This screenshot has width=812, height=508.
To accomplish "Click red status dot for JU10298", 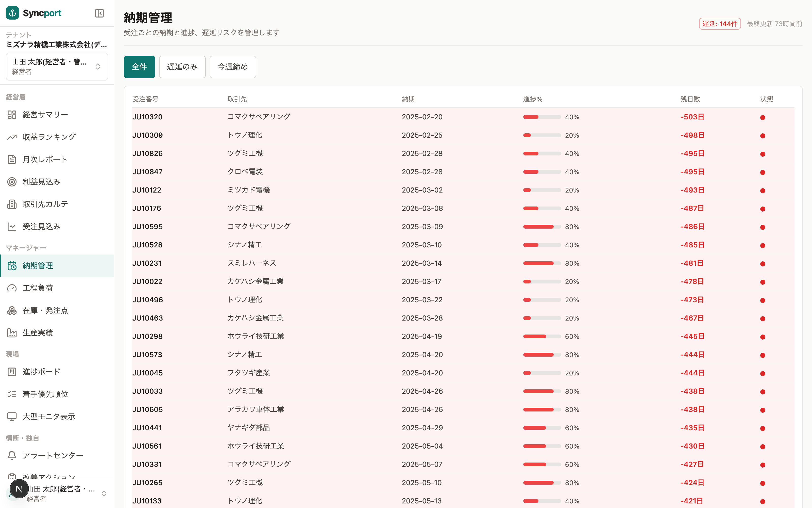I will click(763, 337).
